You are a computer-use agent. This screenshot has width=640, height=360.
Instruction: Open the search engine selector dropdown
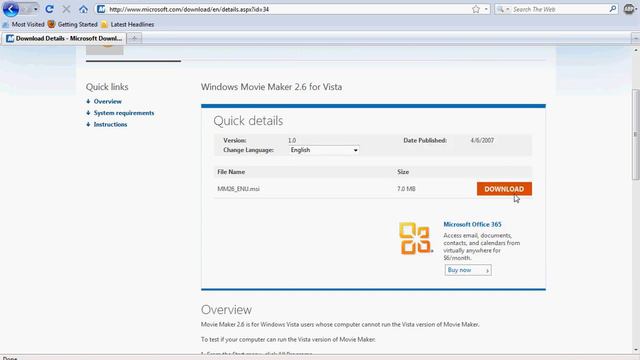point(502,9)
